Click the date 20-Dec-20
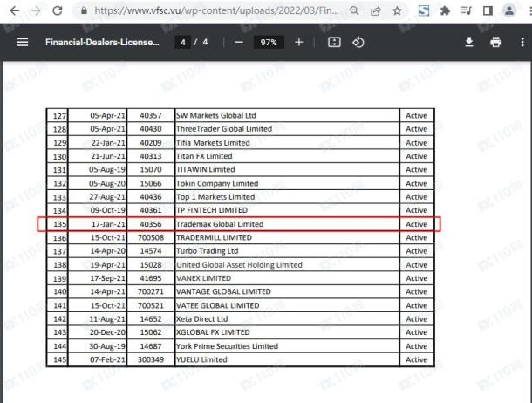This screenshot has height=403, width=532. (x=107, y=332)
